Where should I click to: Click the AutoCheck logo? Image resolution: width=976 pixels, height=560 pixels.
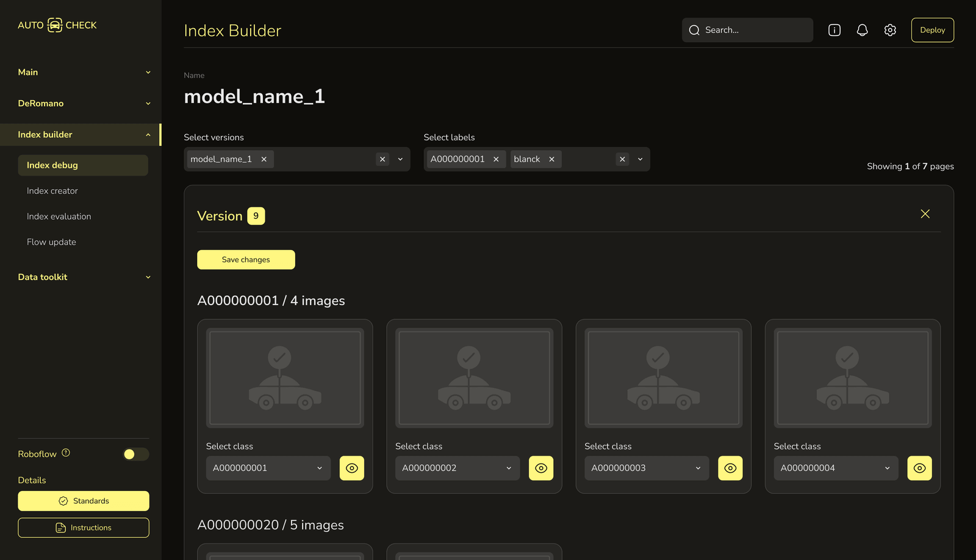pyautogui.click(x=57, y=25)
